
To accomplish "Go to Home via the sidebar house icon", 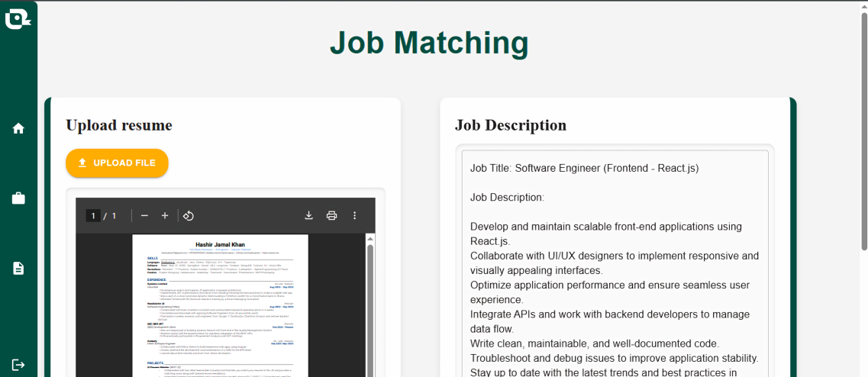I will (18, 128).
